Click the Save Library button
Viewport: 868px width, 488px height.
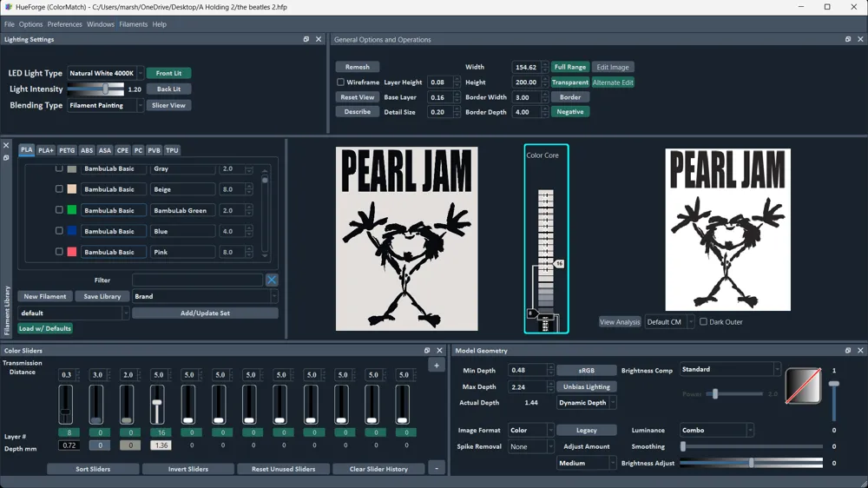point(102,296)
